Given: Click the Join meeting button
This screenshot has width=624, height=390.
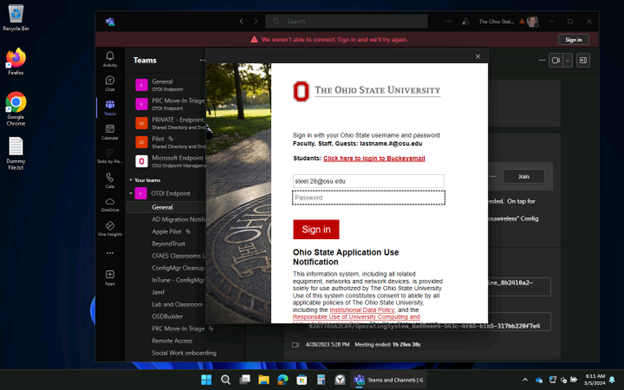Looking at the screenshot, I should click(523, 176).
